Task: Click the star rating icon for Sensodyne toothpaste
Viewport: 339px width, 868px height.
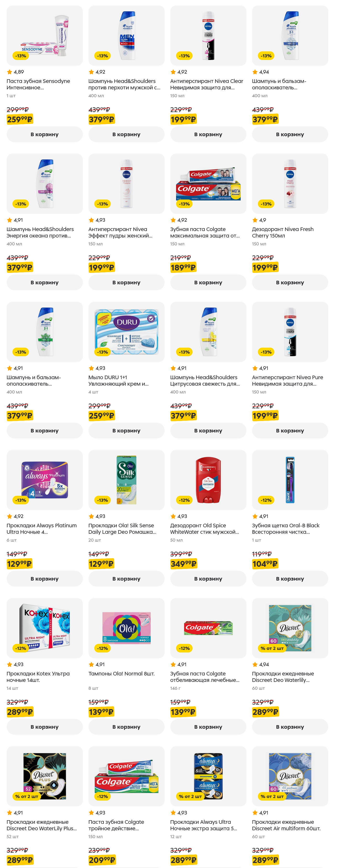Action: pyautogui.click(x=9, y=72)
